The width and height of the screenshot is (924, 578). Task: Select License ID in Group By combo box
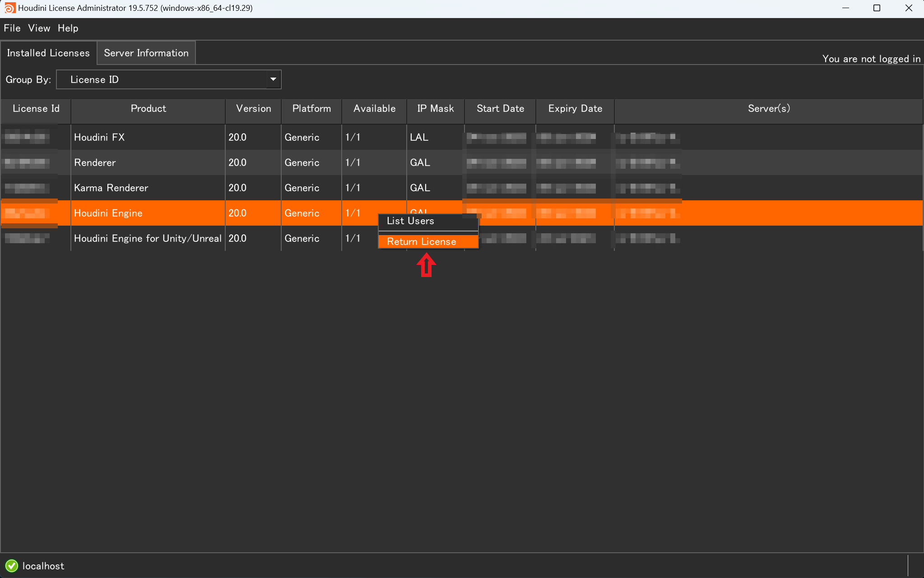pos(168,79)
